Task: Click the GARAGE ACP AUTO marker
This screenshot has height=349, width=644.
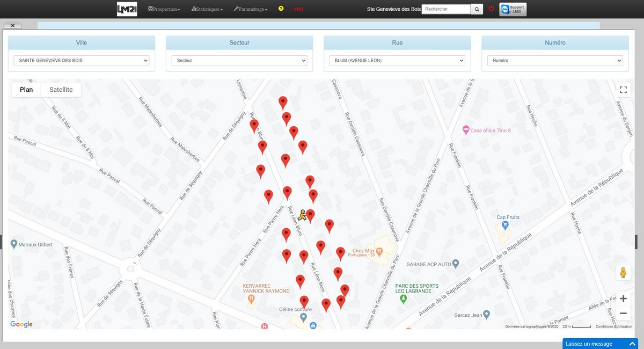Action: tap(456, 264)
